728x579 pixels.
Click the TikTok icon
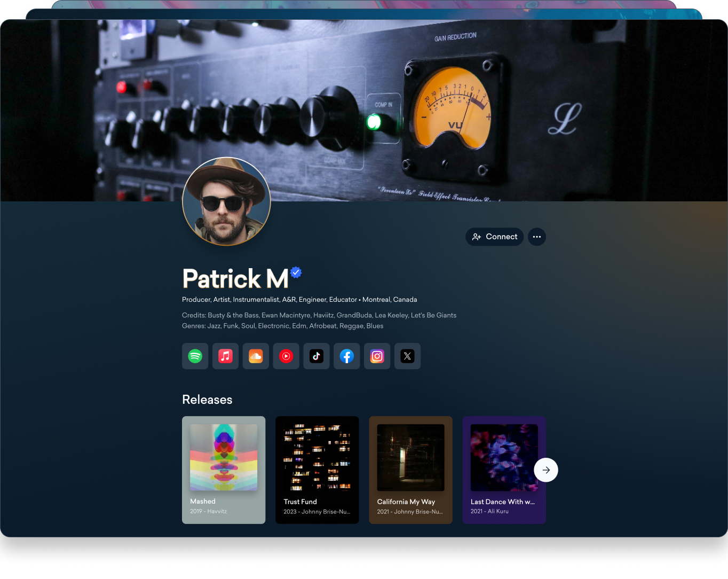point(316,356)
